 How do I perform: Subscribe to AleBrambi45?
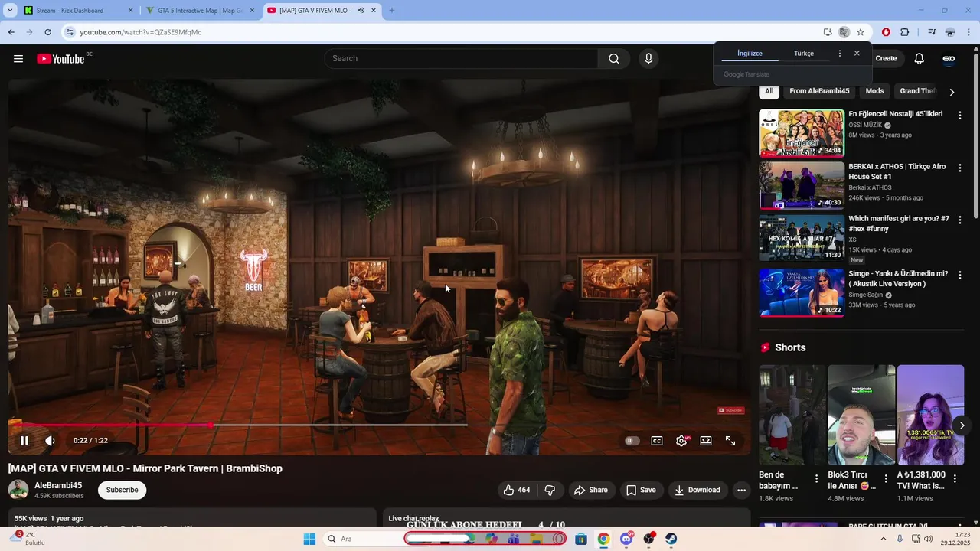pyautogui.click(x=122, y=490)
